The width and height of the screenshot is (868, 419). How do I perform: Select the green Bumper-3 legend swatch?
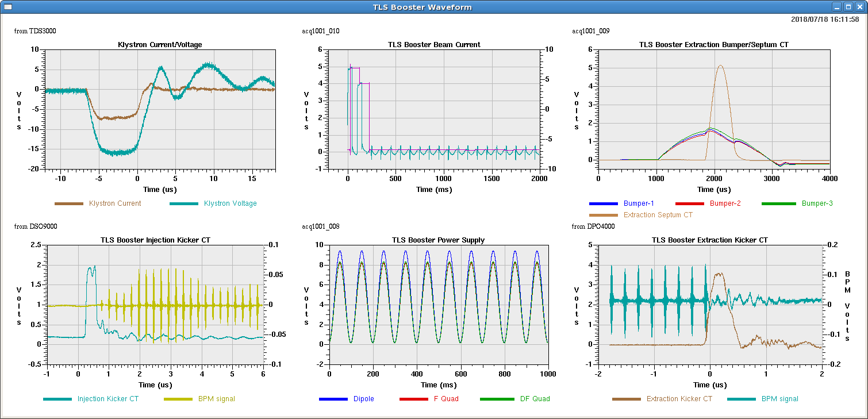778,203
